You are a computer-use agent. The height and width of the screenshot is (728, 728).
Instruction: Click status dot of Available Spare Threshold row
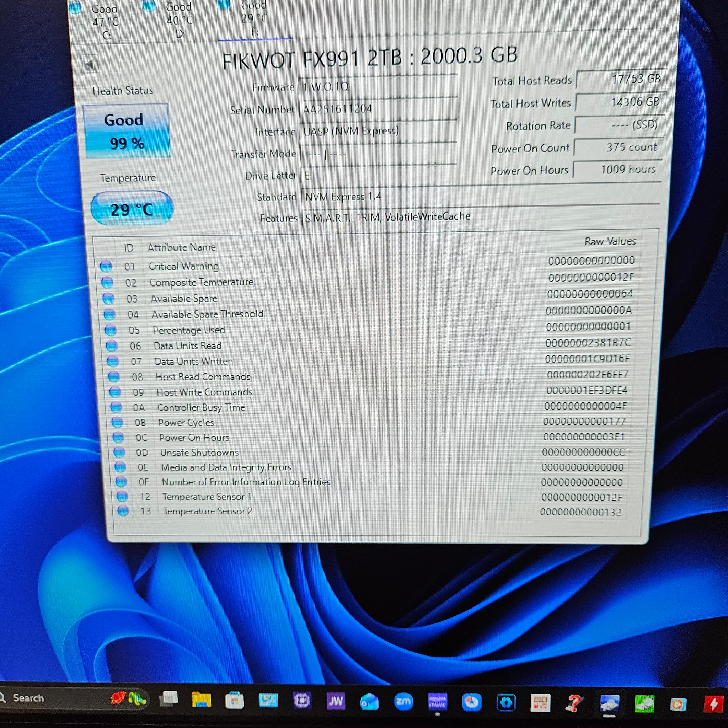109,314
